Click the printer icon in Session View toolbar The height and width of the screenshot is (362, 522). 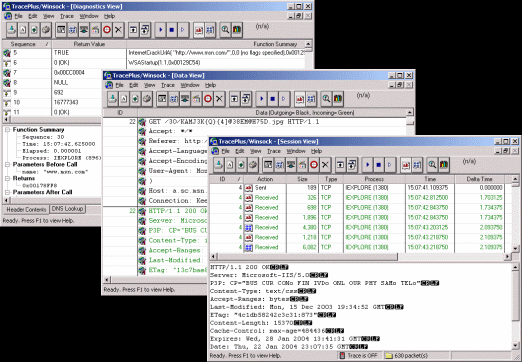[x=253, y=165]
